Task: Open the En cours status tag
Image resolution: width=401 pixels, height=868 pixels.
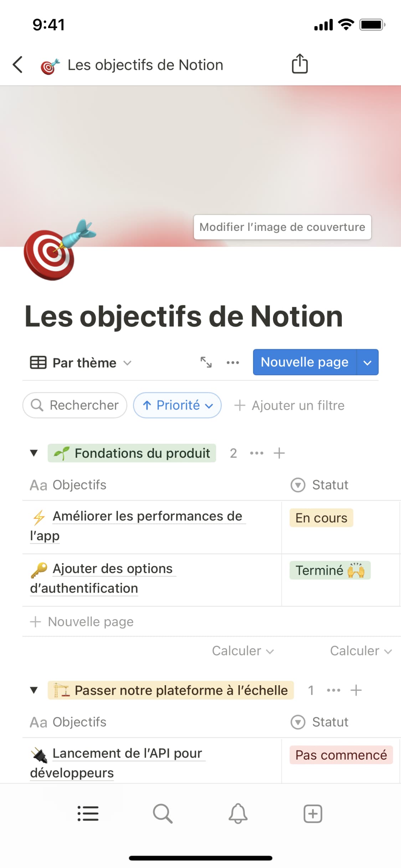Action: (x=321, y=518)
